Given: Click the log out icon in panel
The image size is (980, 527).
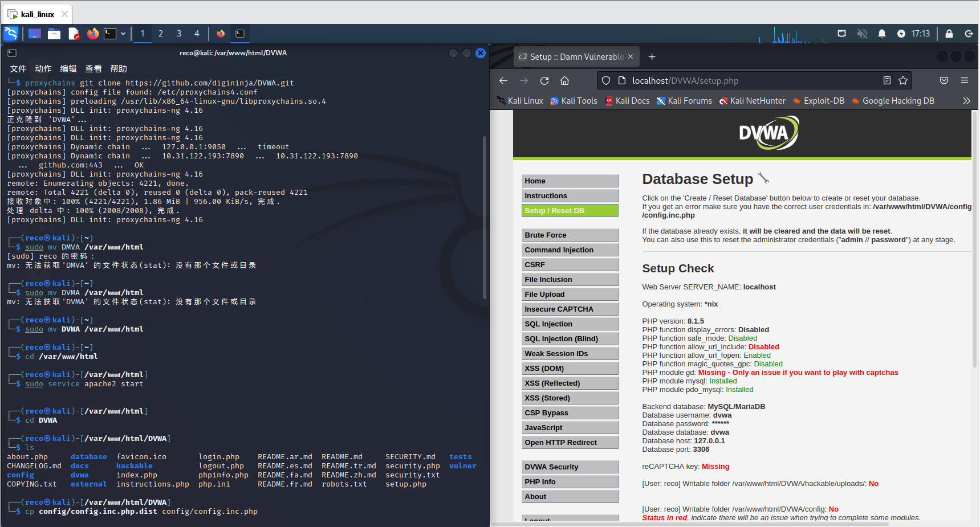Looking at the screenshot, I should coord(969,34).
